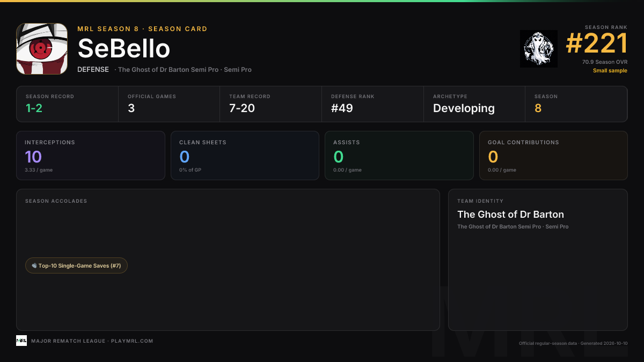Viewport: 644px width, 362px height.
Task: Visit the Major Rematch League · PLAYMRL.COM footer link
Action: pos(92,341)
